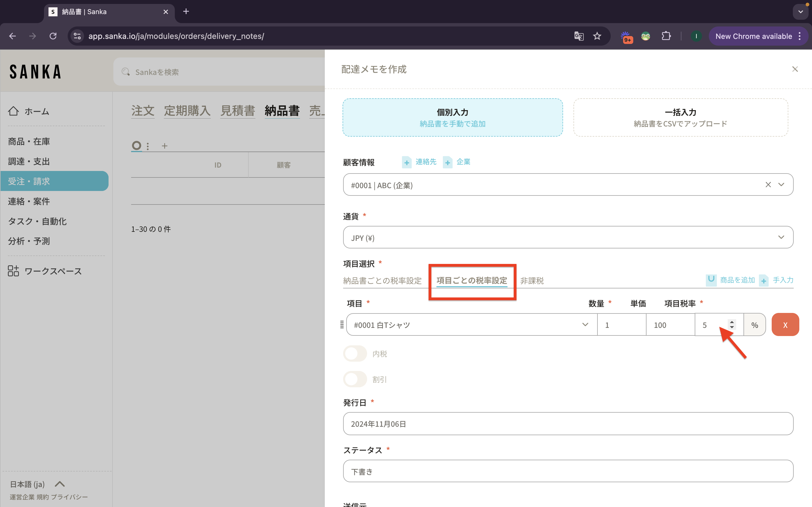Viewport: 812px width, 507px height.
Task: Open Google Translate icon in address bar
Action: pyautogui.click(x=579, y=36)
